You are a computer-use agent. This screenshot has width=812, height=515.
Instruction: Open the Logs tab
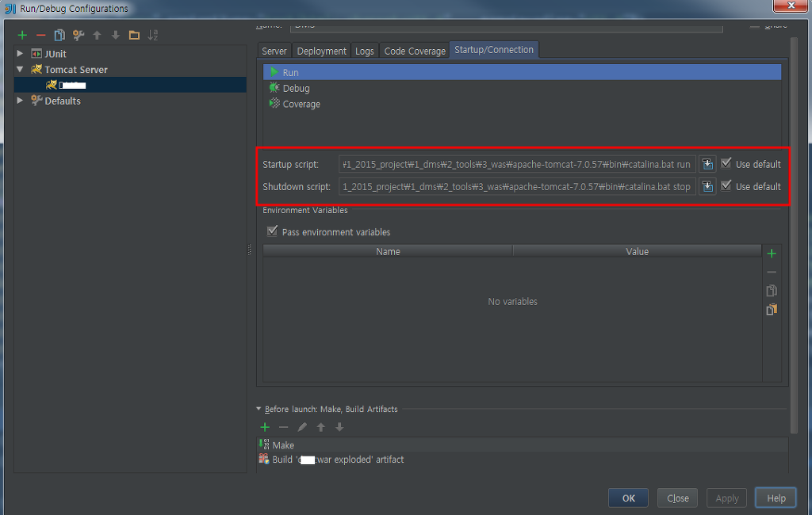click(x=365, y=51)
